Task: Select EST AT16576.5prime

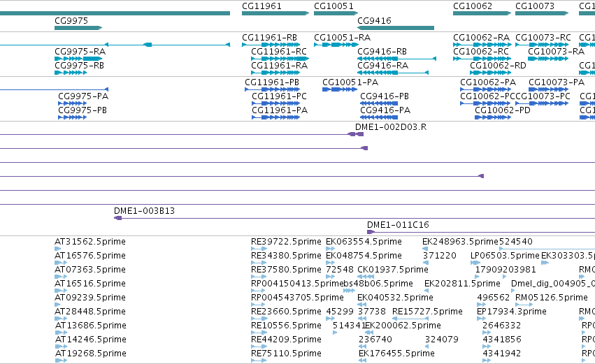Action: (61, 263)
